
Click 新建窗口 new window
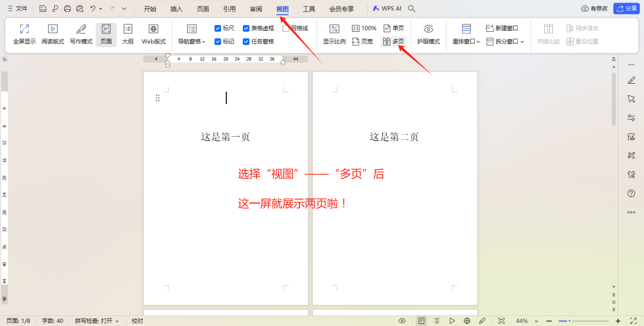502,28
